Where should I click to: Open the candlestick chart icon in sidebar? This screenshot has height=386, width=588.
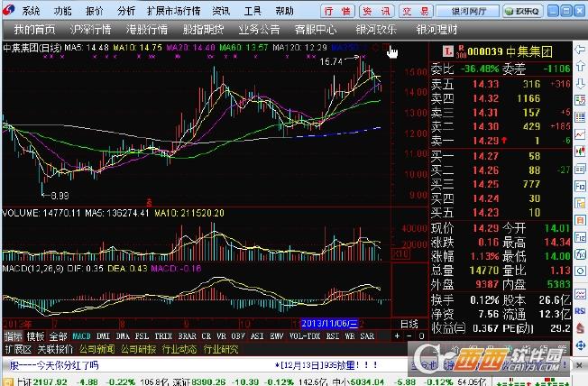click(580, 152)
